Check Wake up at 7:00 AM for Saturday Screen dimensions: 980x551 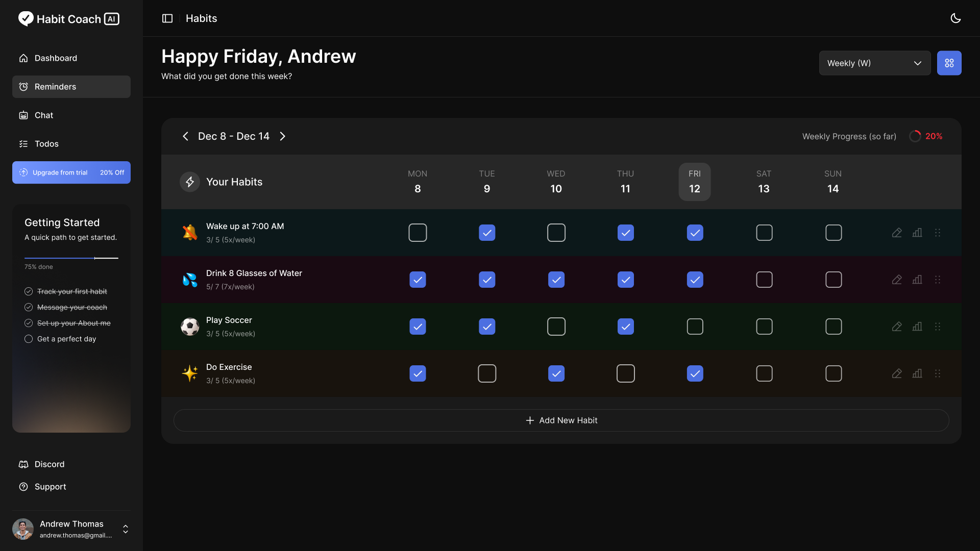pyautogui.click(x=764, y=233)
